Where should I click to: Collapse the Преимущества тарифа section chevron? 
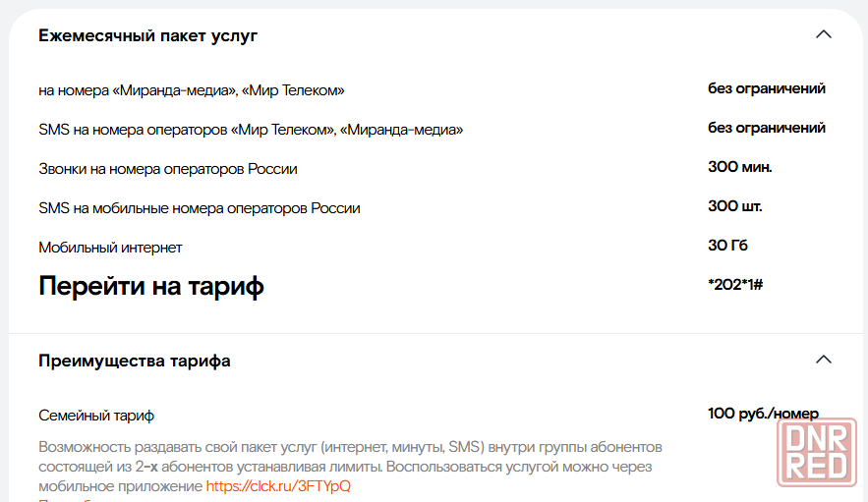pyautogui.click(x=823, y=360)
